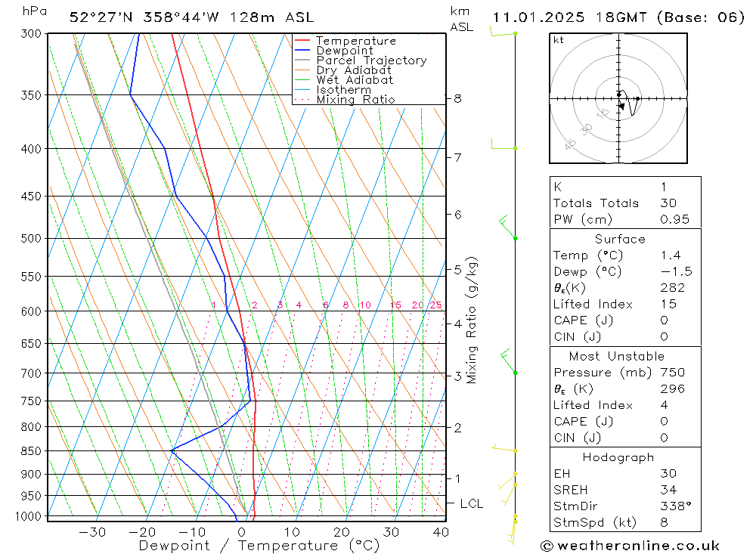Click the wind barb at 400 hPa
The image size is (756, 554).
tap(503, 144)
